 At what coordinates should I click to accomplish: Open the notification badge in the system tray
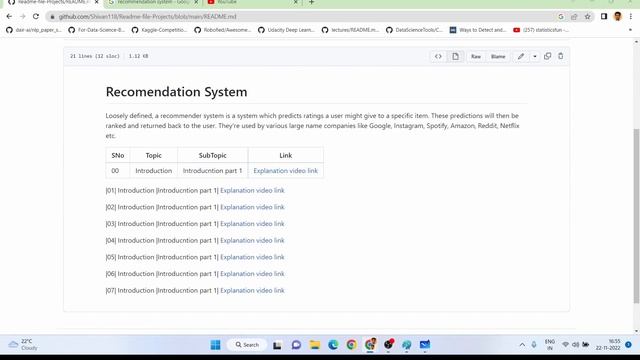pos(628,344)
